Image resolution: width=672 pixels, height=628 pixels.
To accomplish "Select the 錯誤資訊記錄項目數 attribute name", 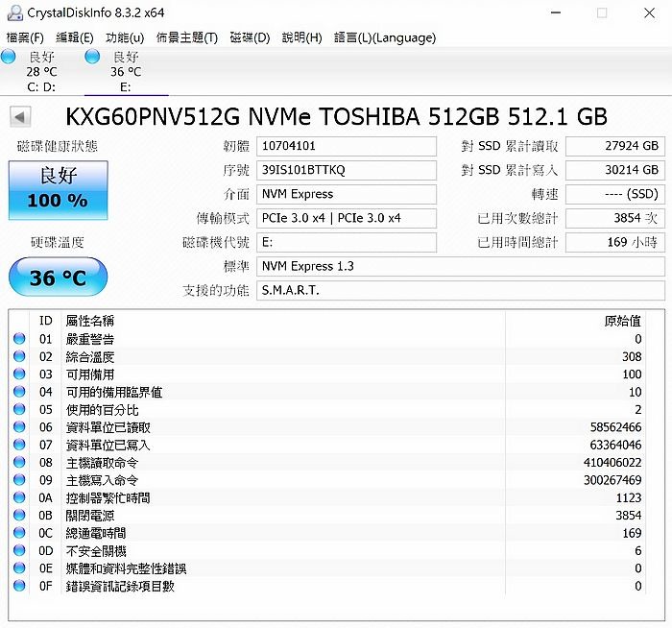I will point(120,586).
